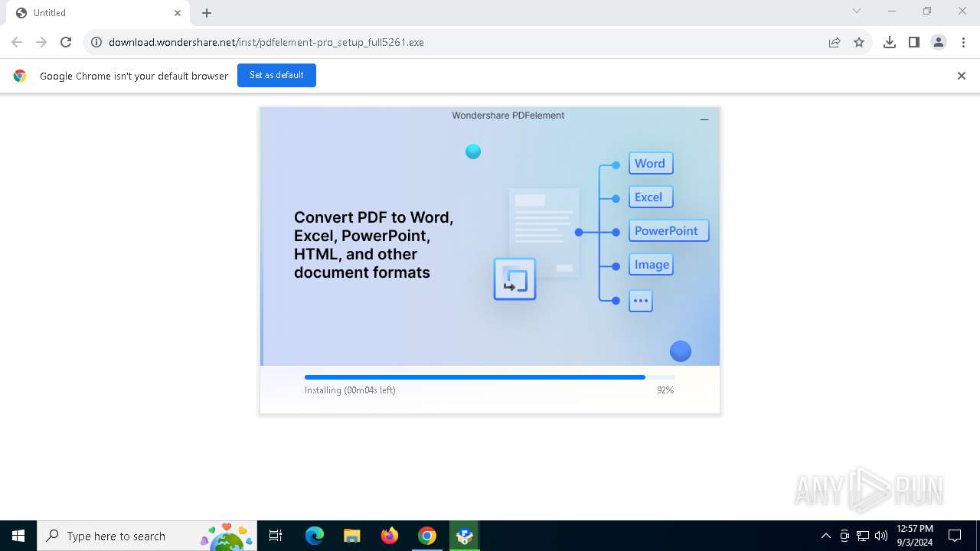This screenshot has height=551, width=980.
Task: Click the installation progress bar
Action: [x=490, y=377]
